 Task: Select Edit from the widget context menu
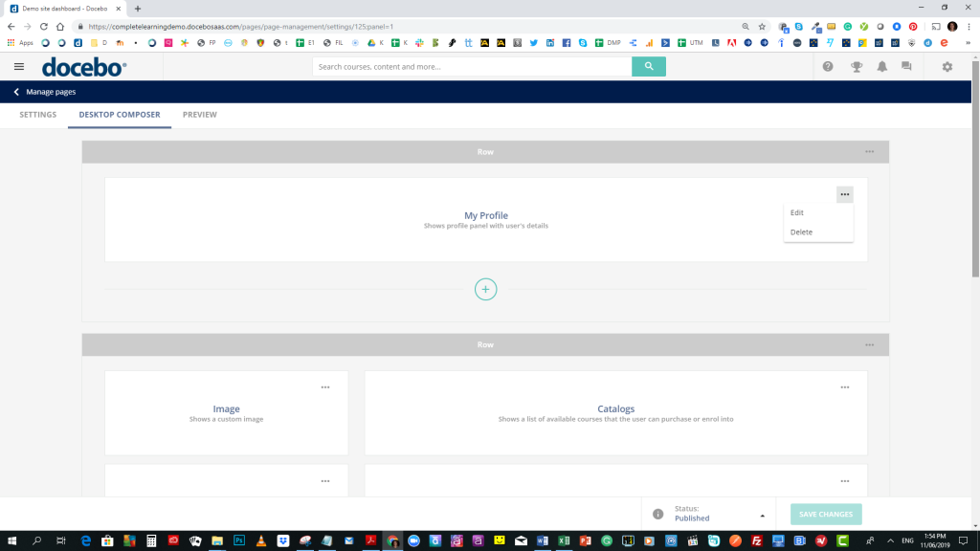click(799, 212)
